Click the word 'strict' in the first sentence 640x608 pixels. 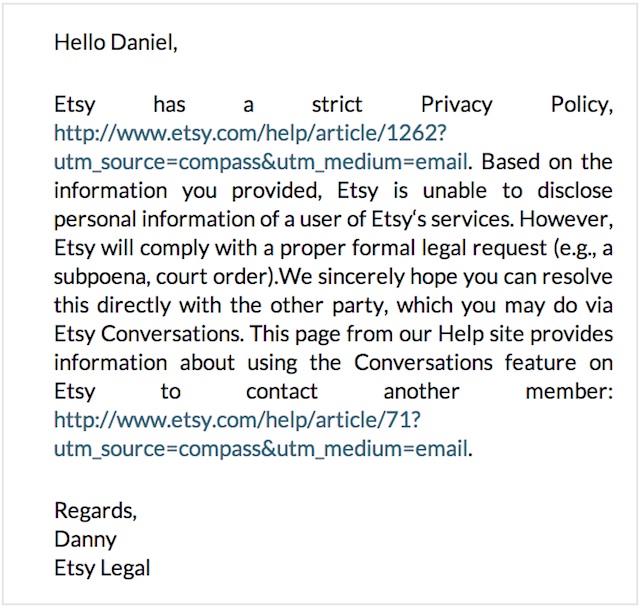pos(337,104)
